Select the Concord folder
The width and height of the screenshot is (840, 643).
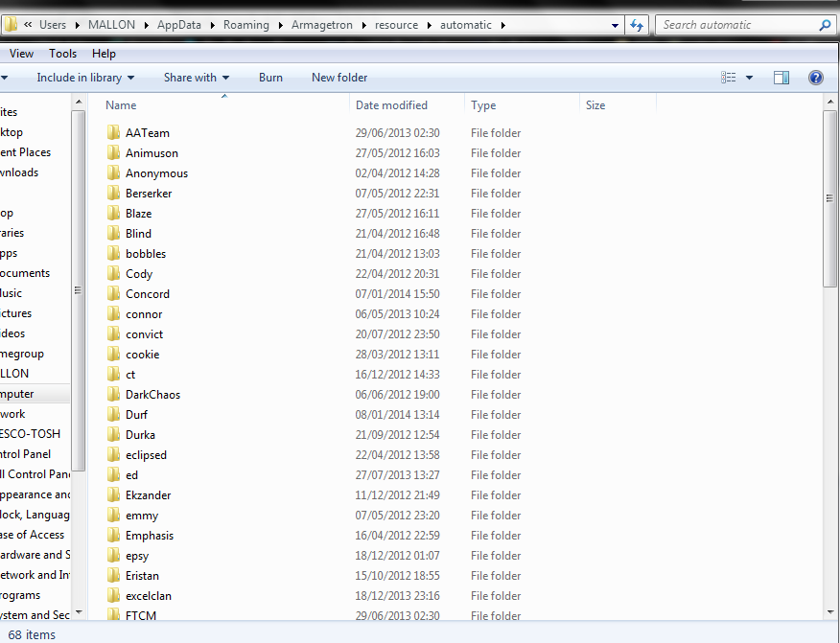[148, 294]
